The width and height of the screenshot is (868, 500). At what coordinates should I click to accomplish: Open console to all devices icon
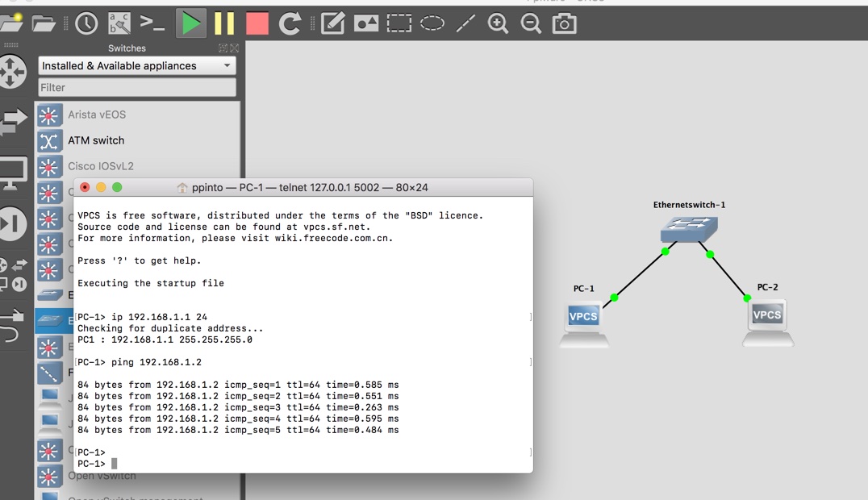(152, 23)
